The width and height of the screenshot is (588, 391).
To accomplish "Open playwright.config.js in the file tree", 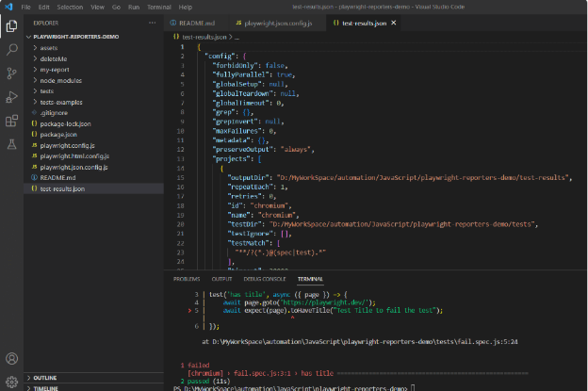I will tap(69, 145).
